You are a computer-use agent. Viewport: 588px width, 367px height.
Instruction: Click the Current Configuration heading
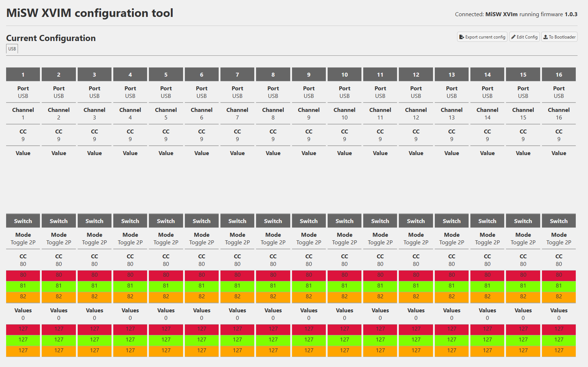[x=51, y=38]
